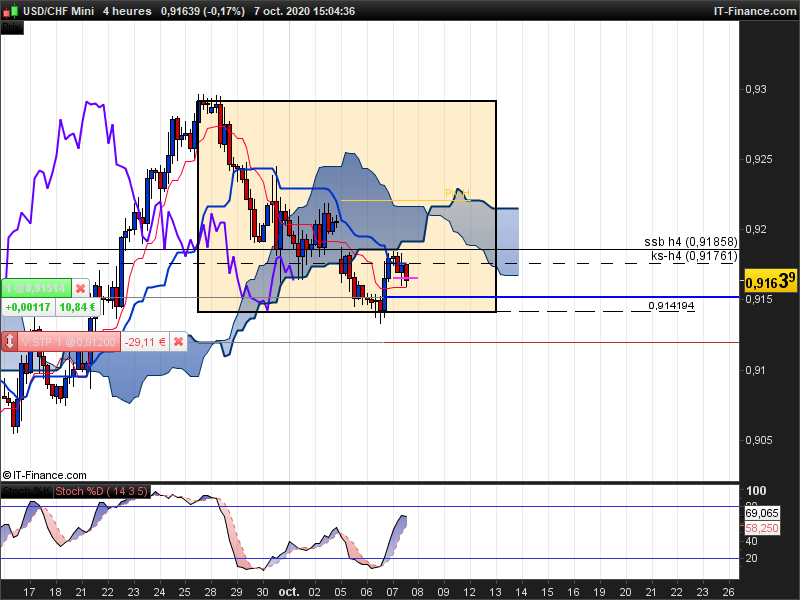Cancel the V:STP stop order
Screen dimensions: 800x600
[178, 342]
